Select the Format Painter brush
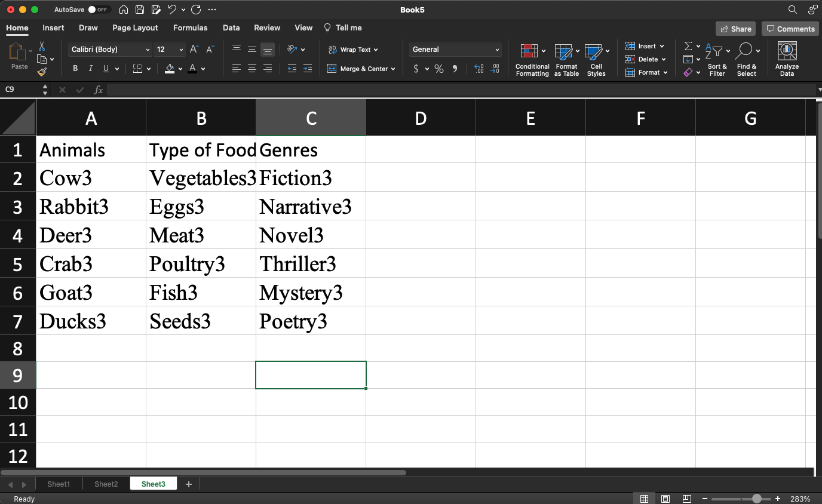 click(x=42, y=72)
